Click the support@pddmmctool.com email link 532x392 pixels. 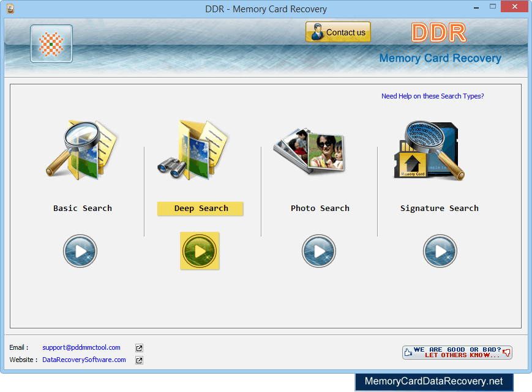[x=81, y=347]
